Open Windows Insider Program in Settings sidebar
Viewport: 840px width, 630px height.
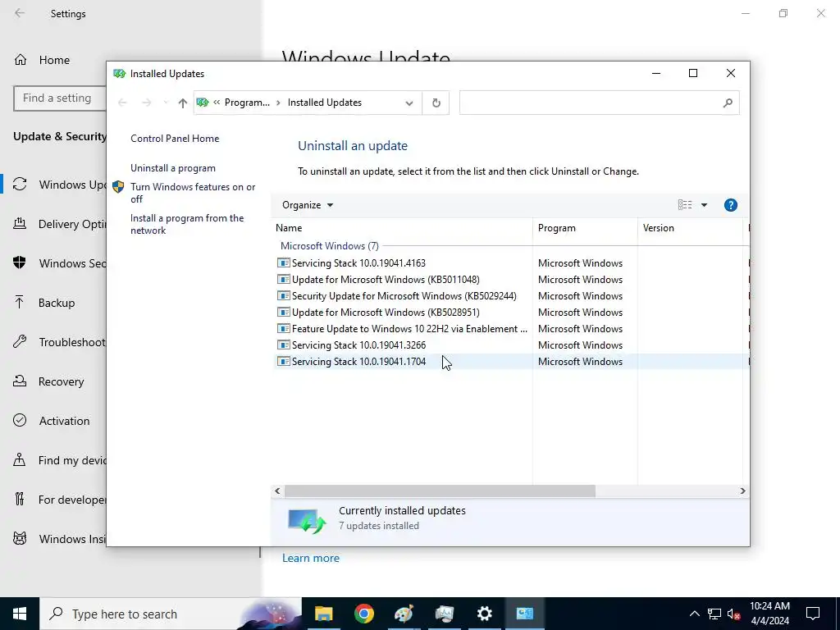point(59,539)
